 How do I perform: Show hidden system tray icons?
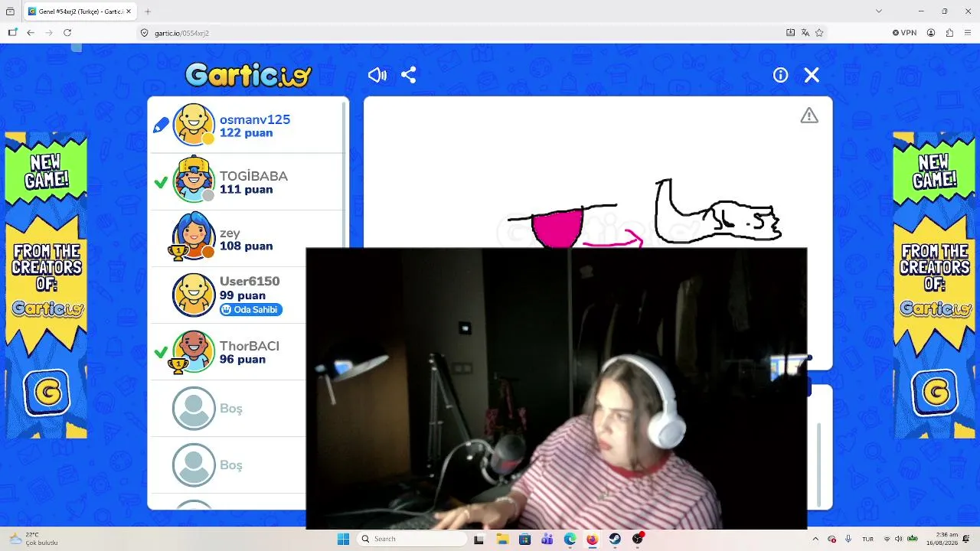(x=815, y=539)
